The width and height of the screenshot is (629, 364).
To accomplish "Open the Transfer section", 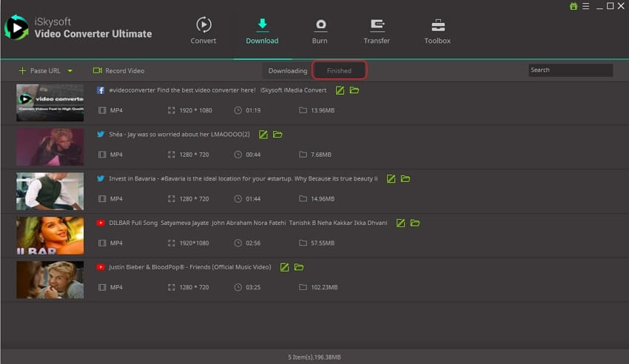I will 377,30.
